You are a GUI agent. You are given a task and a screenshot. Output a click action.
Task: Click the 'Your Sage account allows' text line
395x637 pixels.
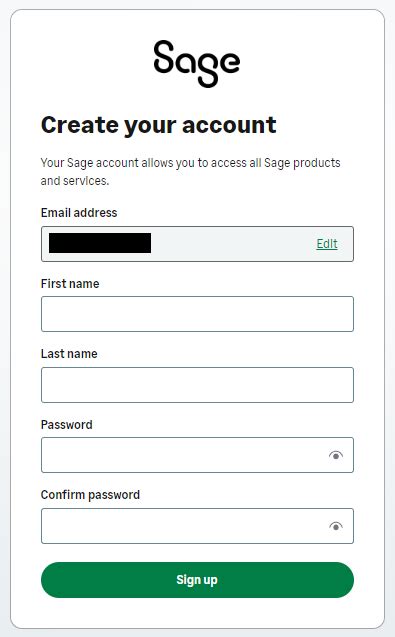click(x=191, y=163)
